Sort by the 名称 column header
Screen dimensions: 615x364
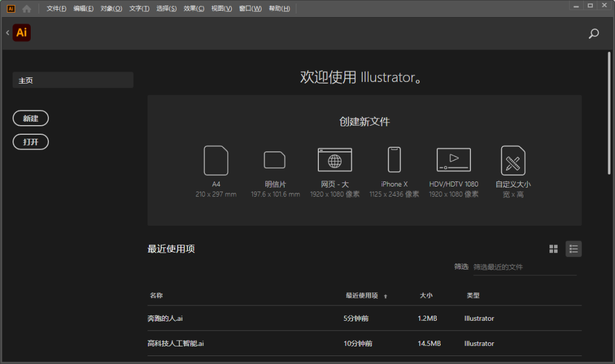point(156,295)
